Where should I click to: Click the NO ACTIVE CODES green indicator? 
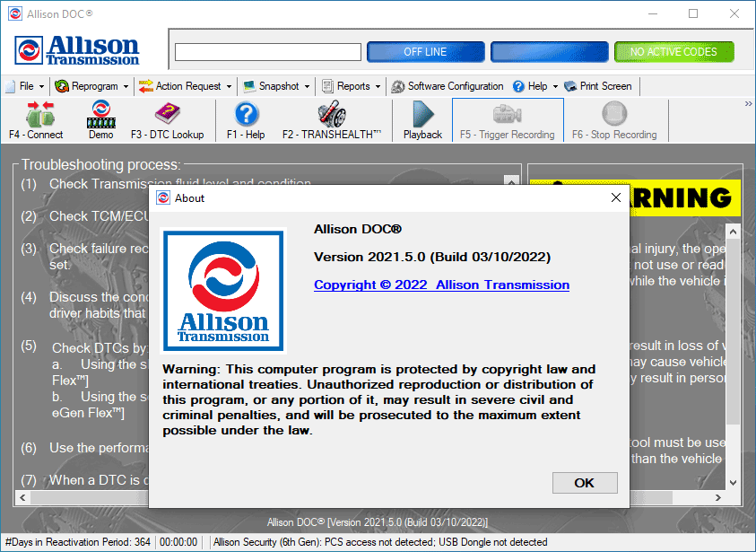pyautogui.click(x=673, y=52)
